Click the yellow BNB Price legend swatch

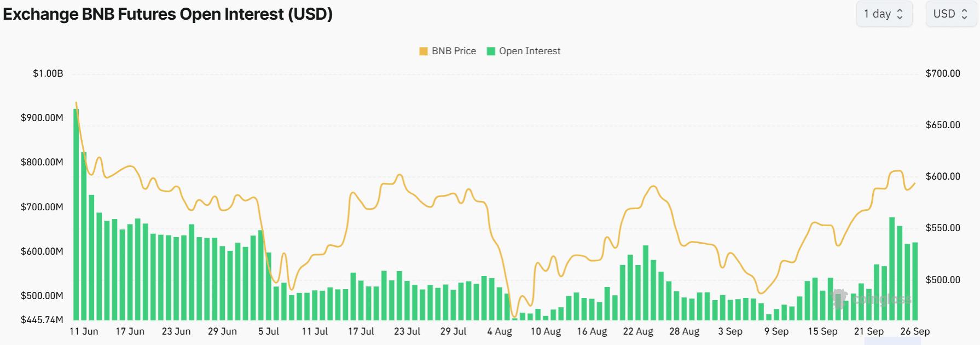(424, 51)
